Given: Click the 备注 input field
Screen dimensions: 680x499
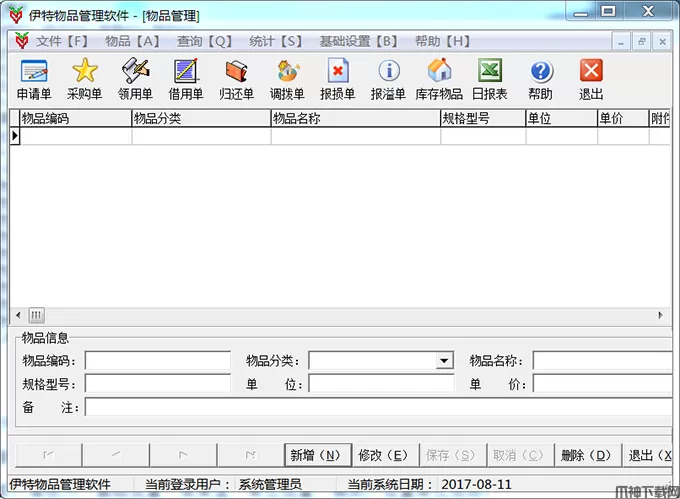Looking at the screenshot, I should [x=379, y=407].
